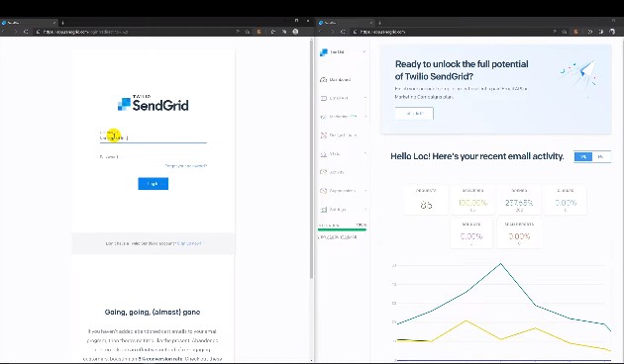The width and height of the screenshot is (624, 364).
Task: Reload the page in the right dashboard window
Action: (x=343, y=32)
